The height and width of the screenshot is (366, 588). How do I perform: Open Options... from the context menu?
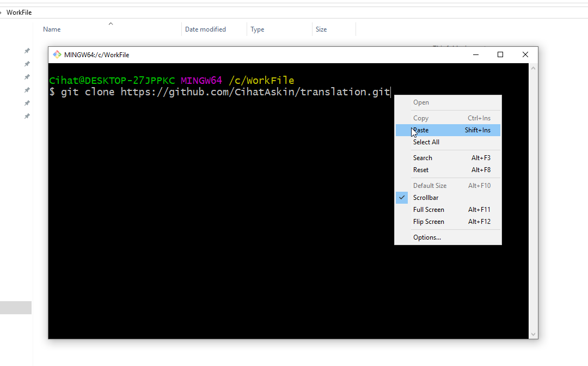(448, 237)
